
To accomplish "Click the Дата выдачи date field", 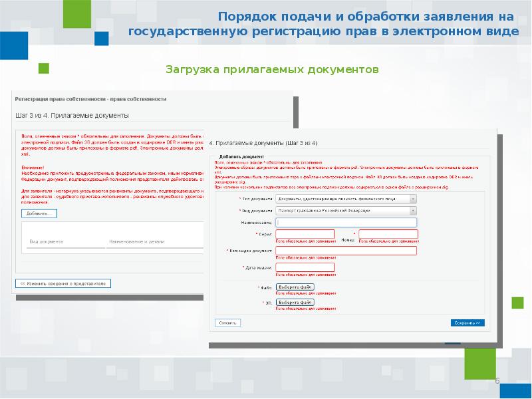I will click(x=305, y=267).
